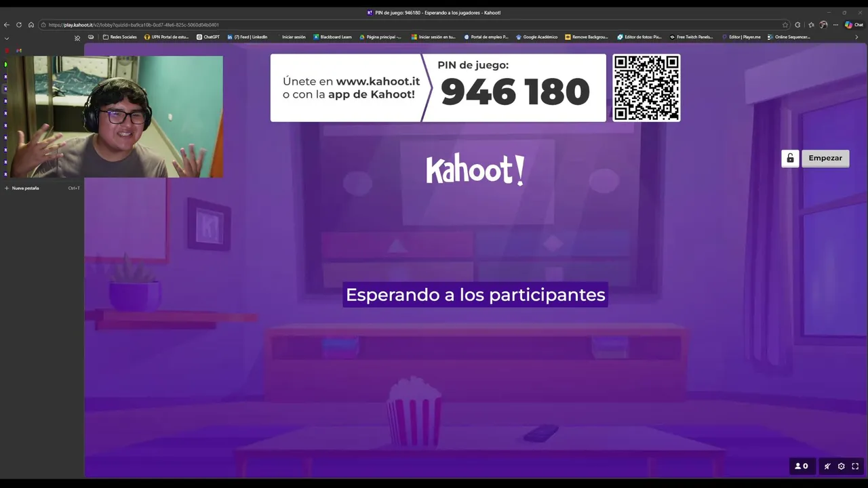The image size is (868, 488).
Task: Switch to the green-icon vertical tab
Action: pos(6,64)
